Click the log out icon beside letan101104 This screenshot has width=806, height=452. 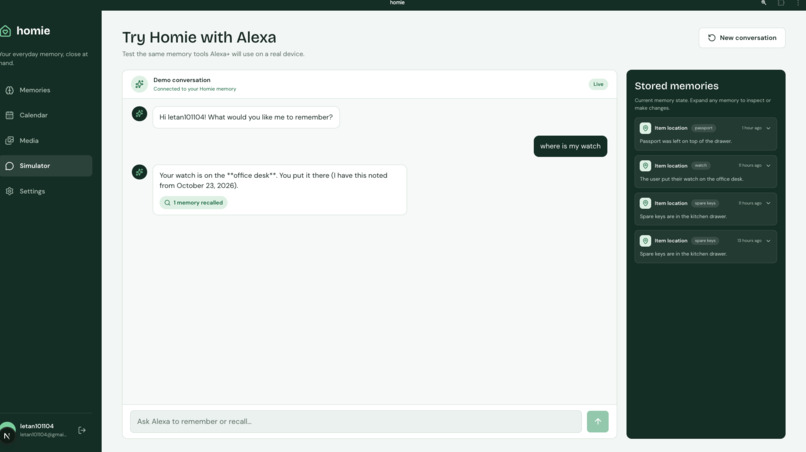82,430
